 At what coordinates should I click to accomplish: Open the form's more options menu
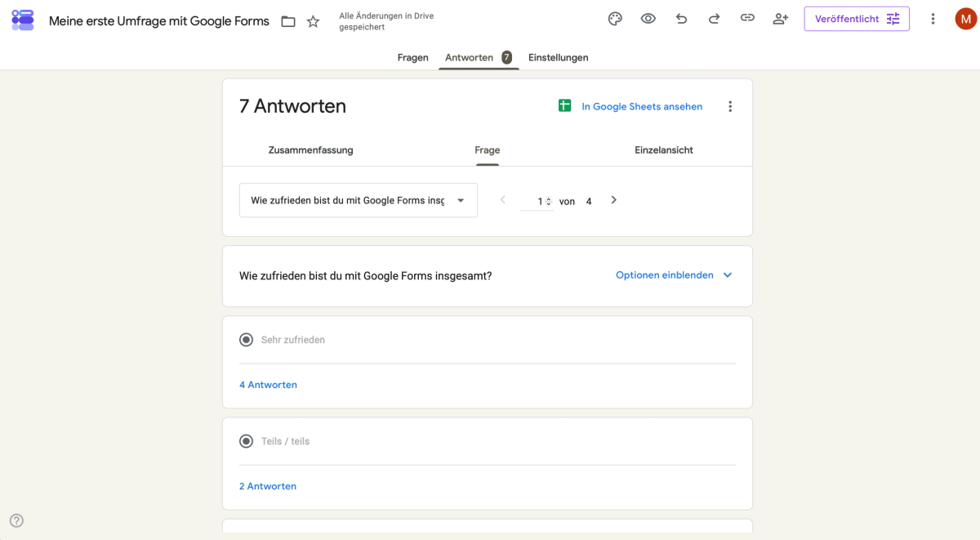point(933,19)
